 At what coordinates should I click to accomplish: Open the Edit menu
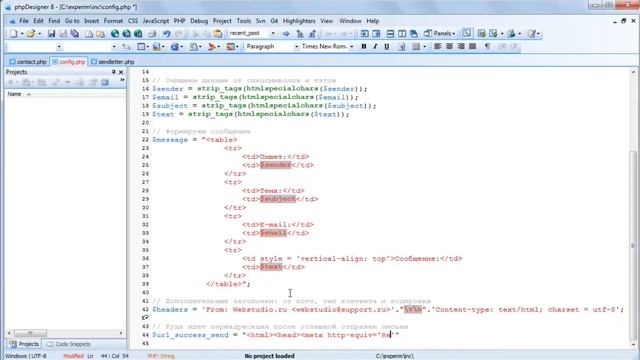pyautogui.click(x=38, y=21)
